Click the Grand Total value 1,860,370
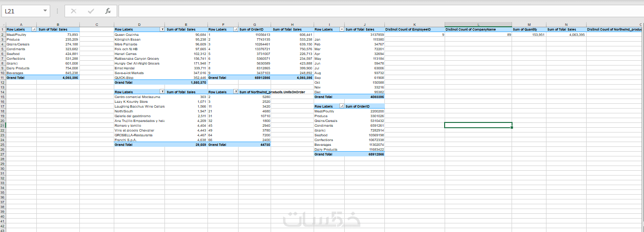The width and height of the screenshot is (644, 232). point(186,82)
